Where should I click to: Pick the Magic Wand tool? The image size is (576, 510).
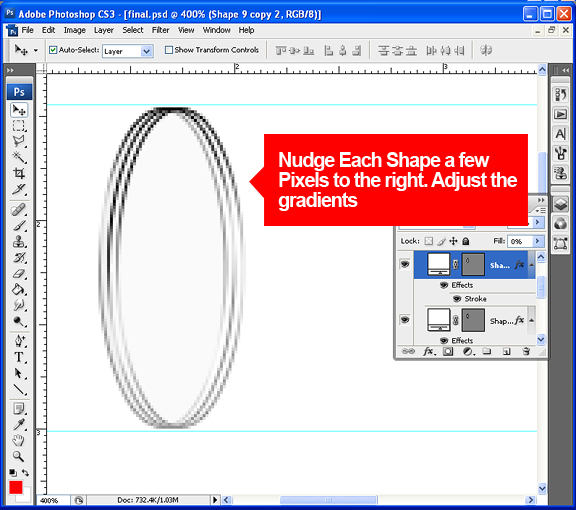19,158
